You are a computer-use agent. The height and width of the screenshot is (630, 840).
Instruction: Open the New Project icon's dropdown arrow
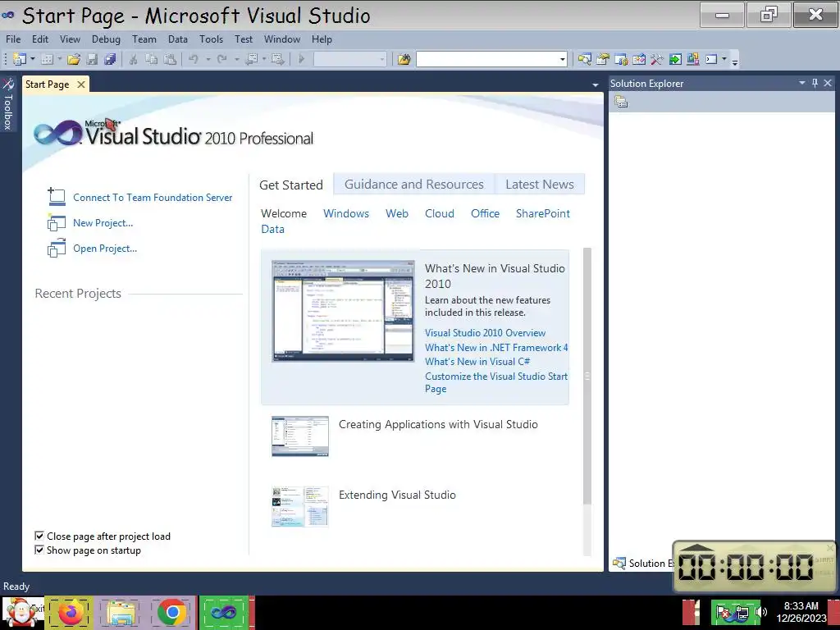coord(33,59)
